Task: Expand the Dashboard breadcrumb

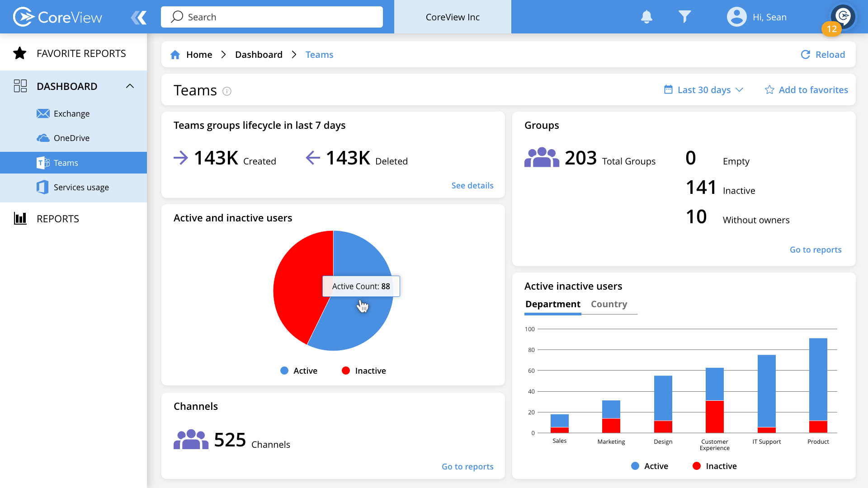Action: click(x=259, y=54)
